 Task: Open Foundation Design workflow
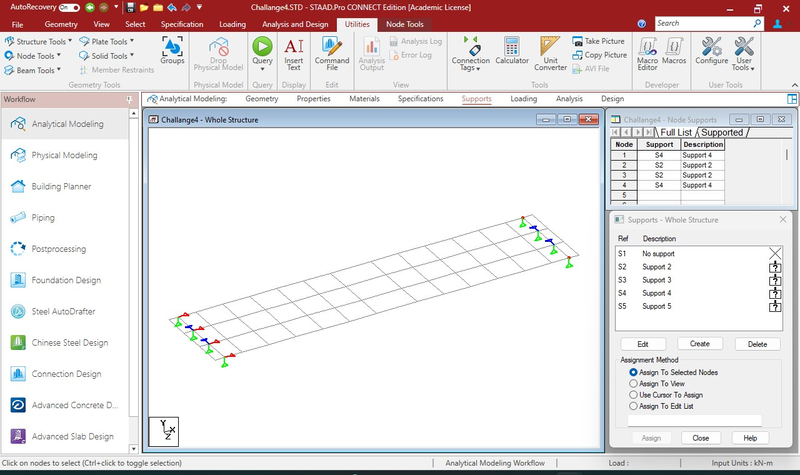(67, 280)
